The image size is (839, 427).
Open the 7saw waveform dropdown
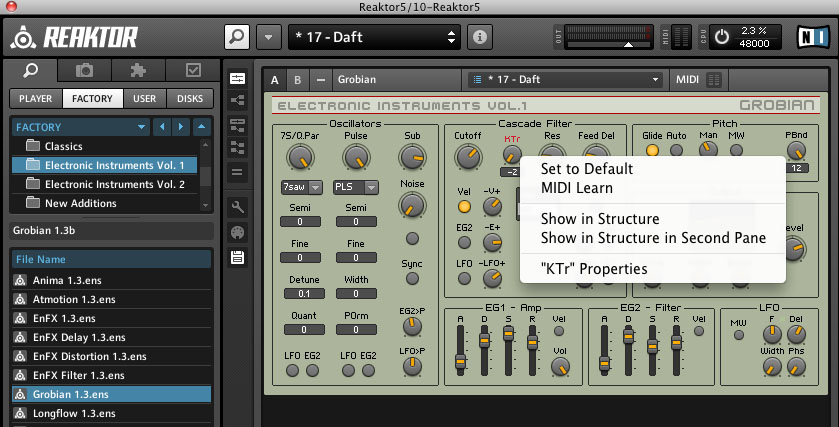coord(301,187)
